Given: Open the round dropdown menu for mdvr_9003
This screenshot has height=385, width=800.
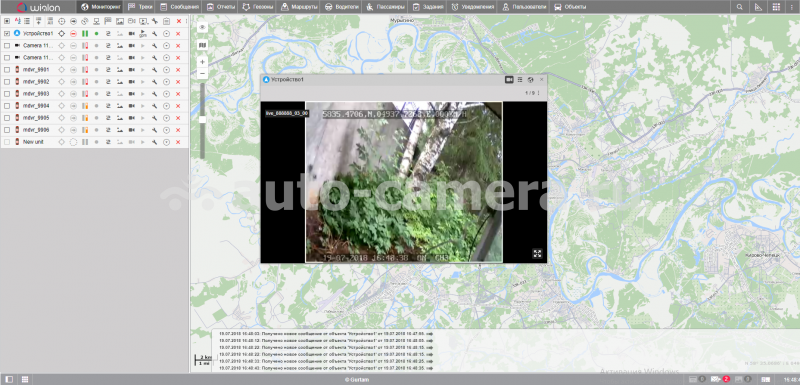Looking at the screenshot, I should [166, 94].
